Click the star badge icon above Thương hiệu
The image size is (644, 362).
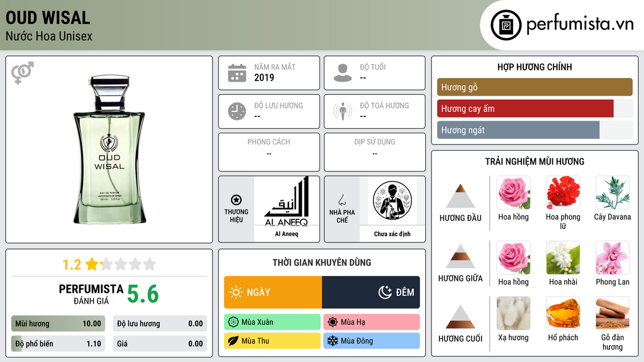pyautogui.click(x=236, y=200)
